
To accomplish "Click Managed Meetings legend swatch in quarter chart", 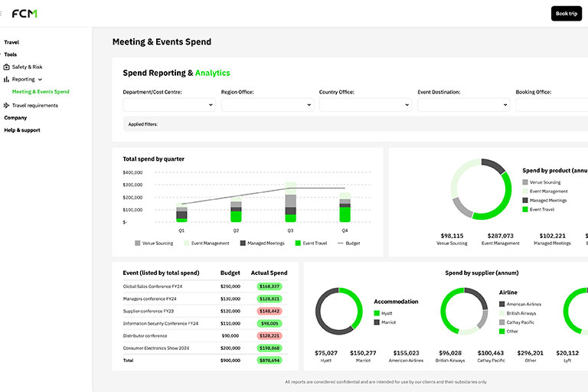I will (243, 243).
